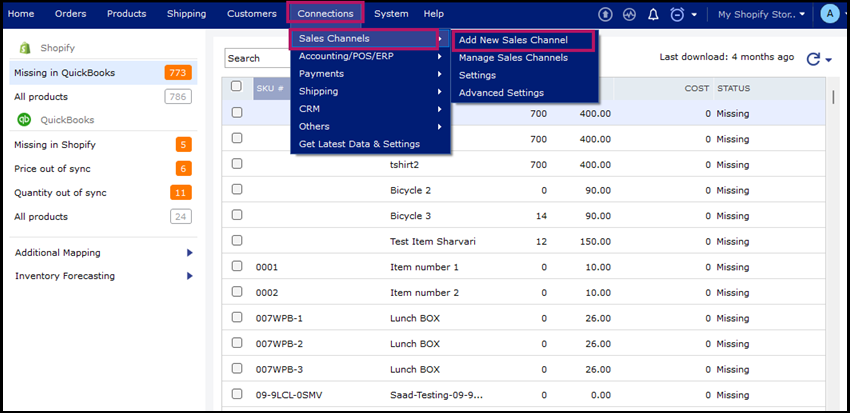Image resolution: width=850 pixels, height=413 pixels.
Task: Open the activity pulse monitor icon
Action: [629, 14]
